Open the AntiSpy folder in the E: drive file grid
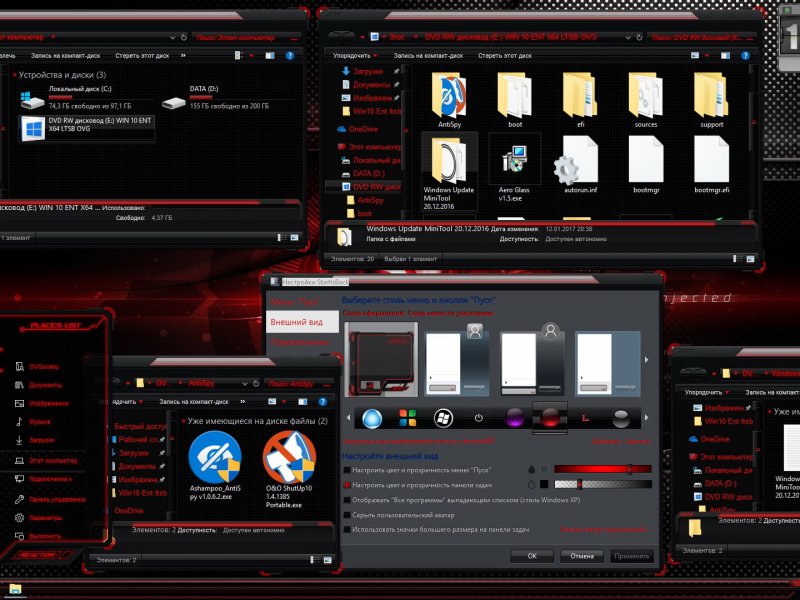This screenshot has height=600, width=800. 449,100
